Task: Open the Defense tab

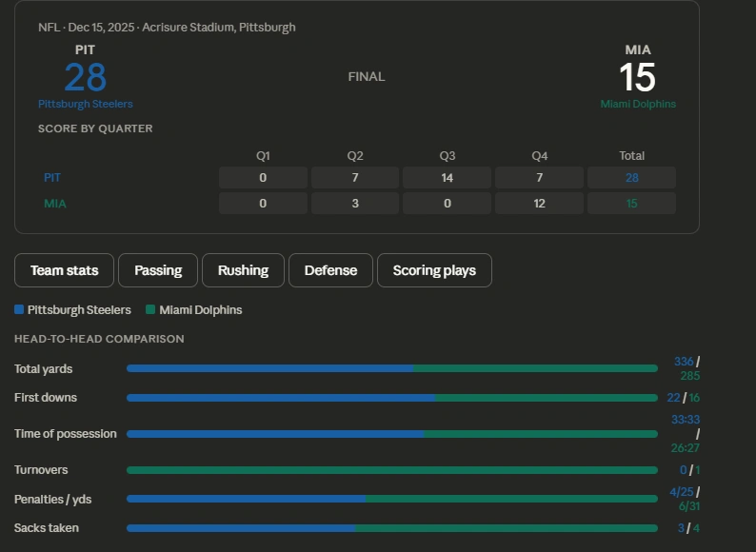Action: (330, 270)
